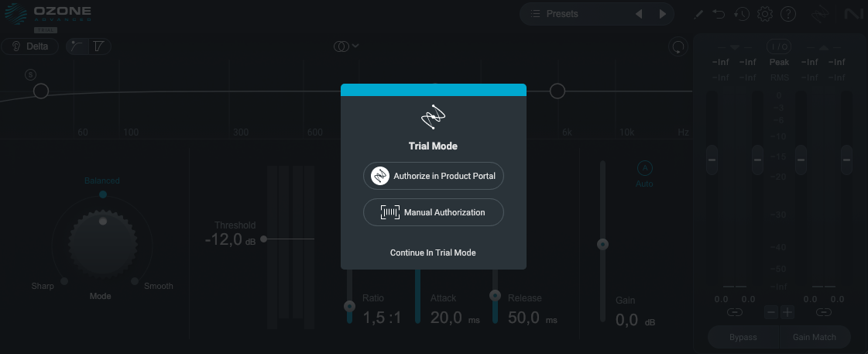Click the circular reset icon
This screenshot has width=868, height=354.
pos(678,47)
